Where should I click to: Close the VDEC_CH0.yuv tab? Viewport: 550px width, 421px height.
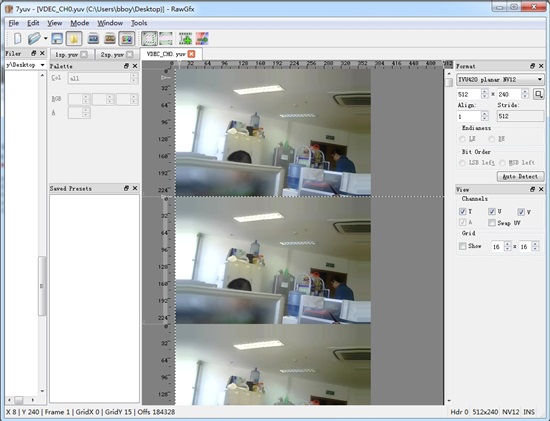191,54
